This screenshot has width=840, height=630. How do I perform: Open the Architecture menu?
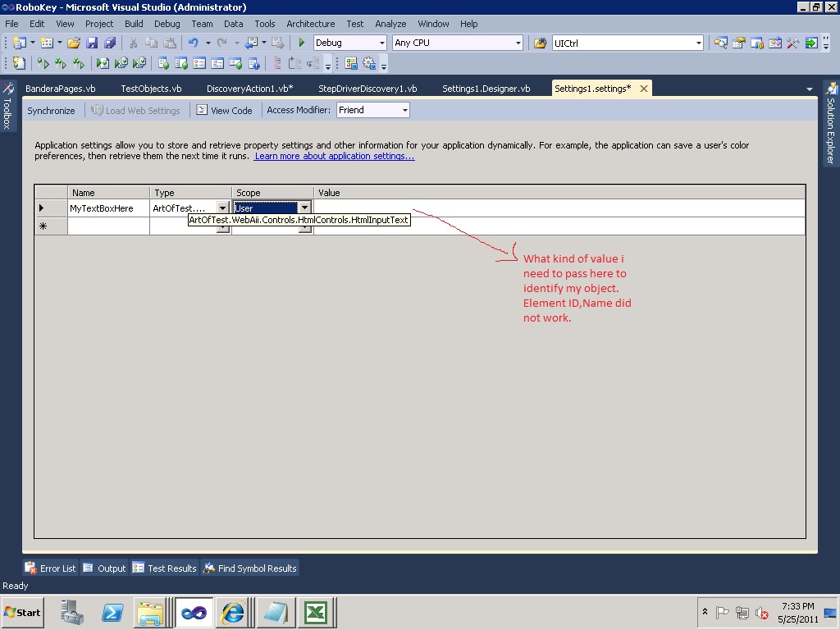[311, 24]
